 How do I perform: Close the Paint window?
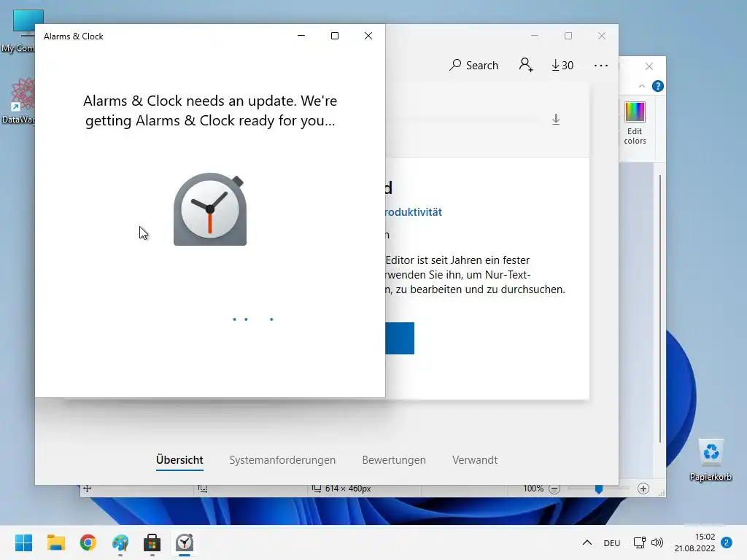click(649, 66)
